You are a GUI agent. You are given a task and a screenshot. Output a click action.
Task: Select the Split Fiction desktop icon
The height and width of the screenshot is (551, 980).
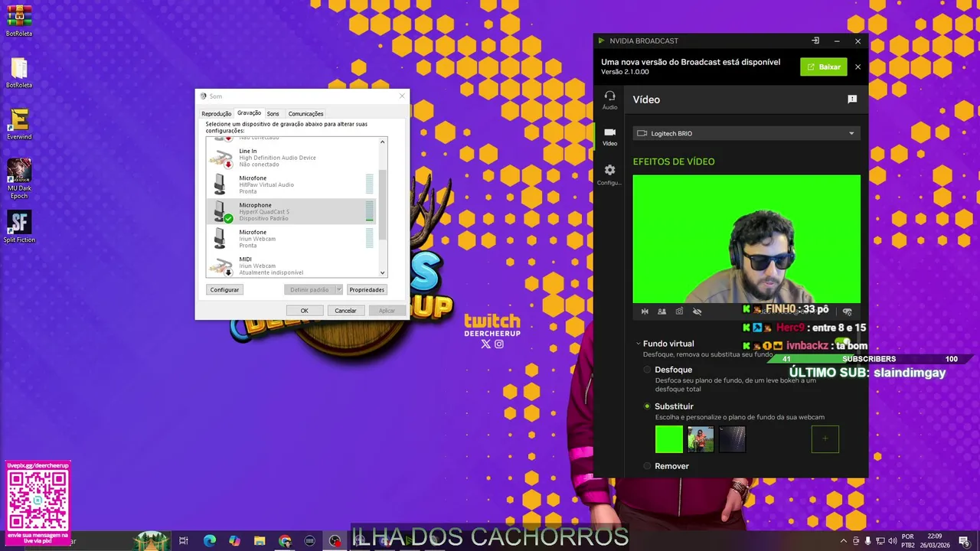point(19,227)
